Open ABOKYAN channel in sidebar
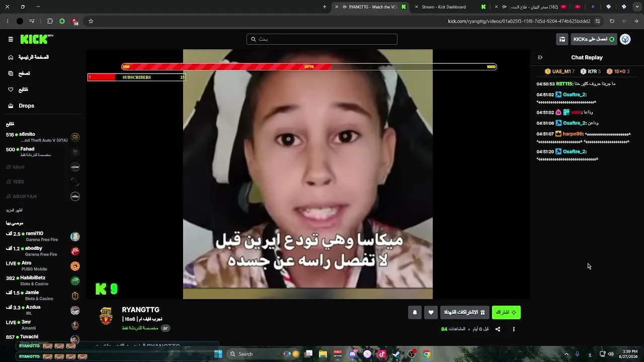Image resolution: width=644 pixels, height=362 pixels. (43, 196)
